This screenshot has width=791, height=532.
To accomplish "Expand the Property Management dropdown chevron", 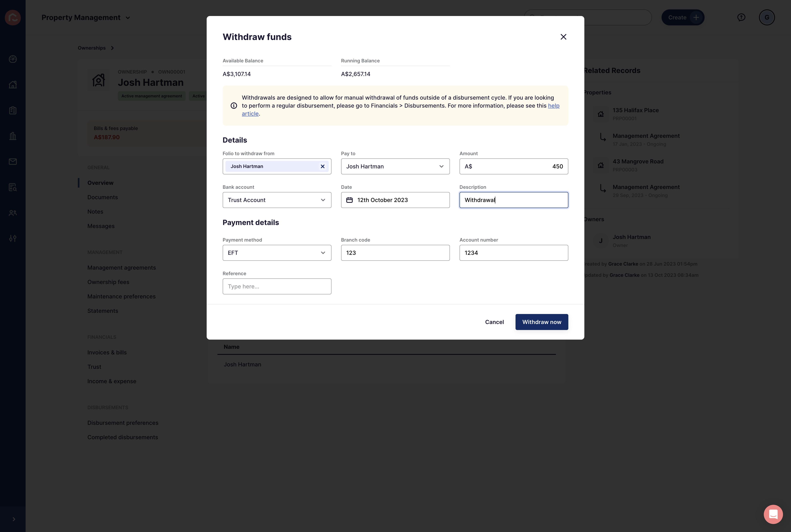I will tap(128, 18).
